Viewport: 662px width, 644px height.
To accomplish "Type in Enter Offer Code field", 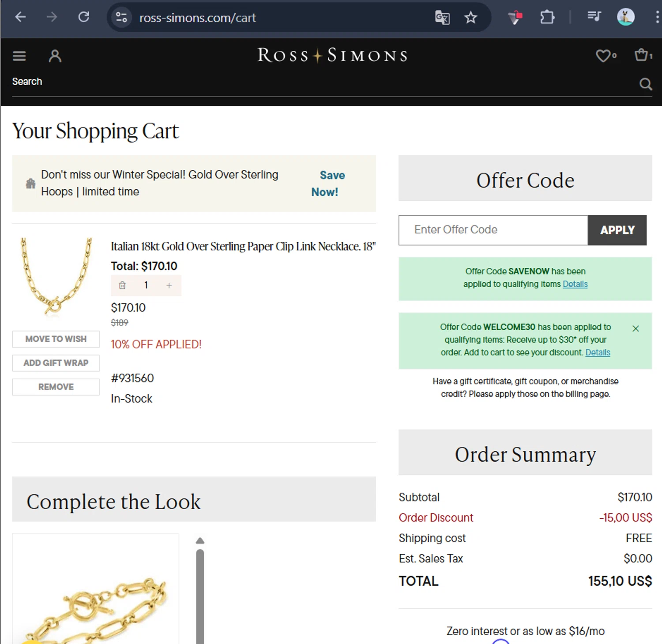I will [x=493, y=230].
